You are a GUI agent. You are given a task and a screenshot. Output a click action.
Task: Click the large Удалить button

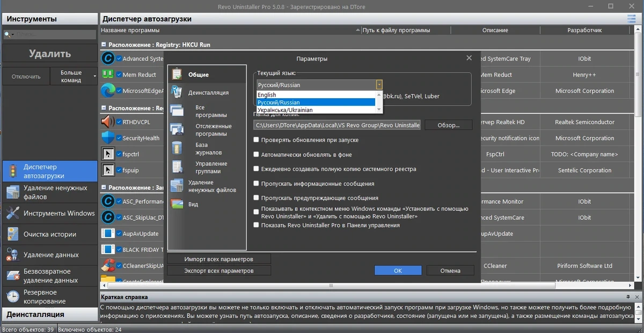click(50, 54)
